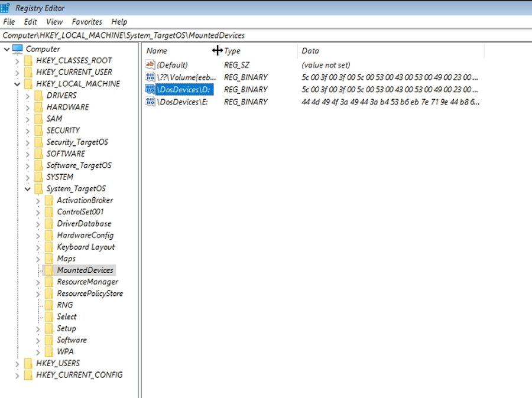Click the DriverDatabase folder icon
Viewport: 532px width, 398px height.
(49, 224)
